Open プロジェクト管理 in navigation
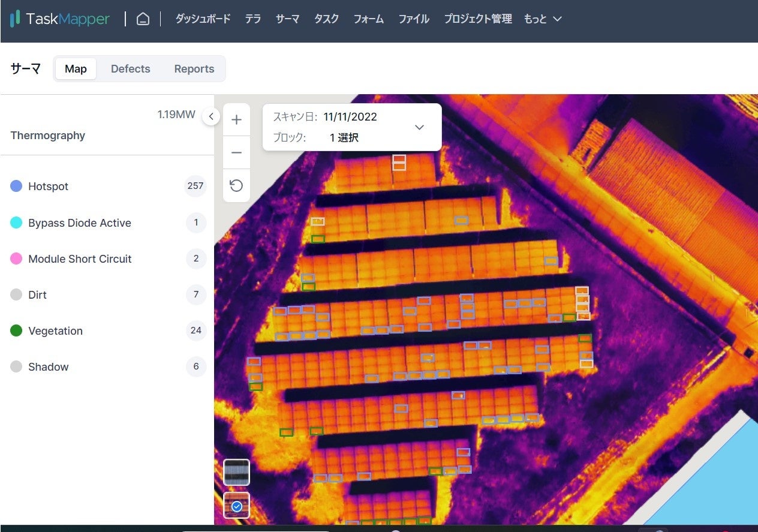 coord(478,19)
